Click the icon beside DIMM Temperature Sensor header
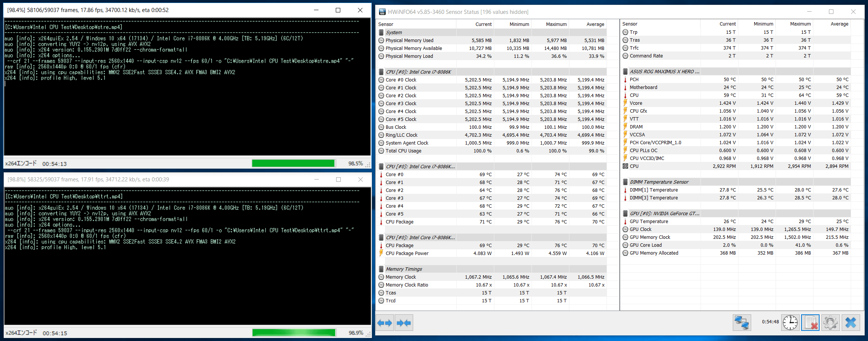Image resolution: width=868 pixels, height=341 pixels. [625, 182]
